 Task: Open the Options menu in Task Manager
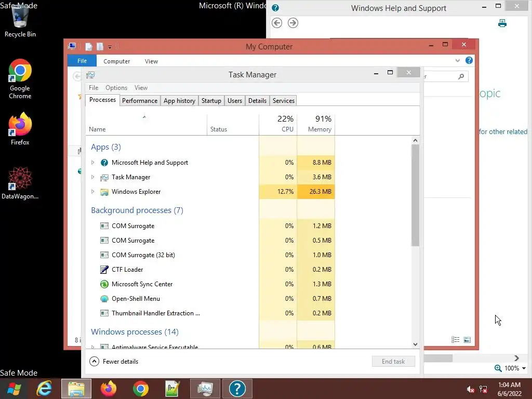[x=116, y=87]
